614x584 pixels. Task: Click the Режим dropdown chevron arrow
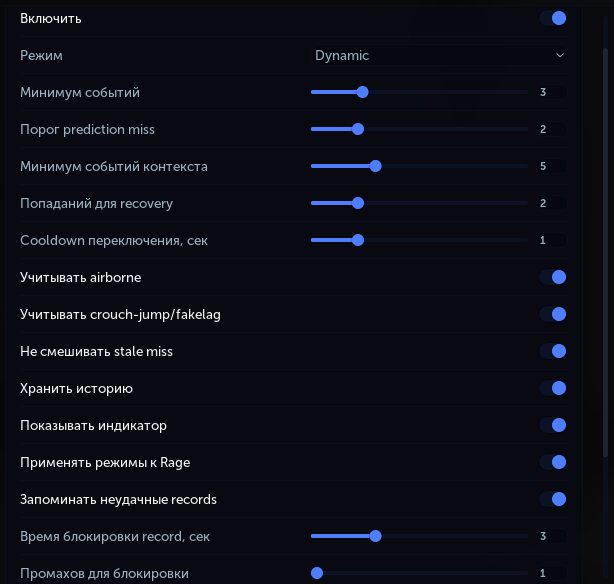560,55
